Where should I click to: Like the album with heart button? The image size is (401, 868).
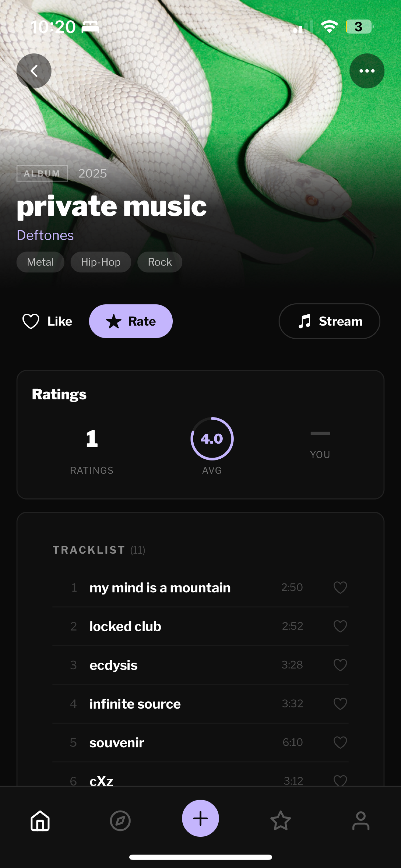tap(47, 321)
